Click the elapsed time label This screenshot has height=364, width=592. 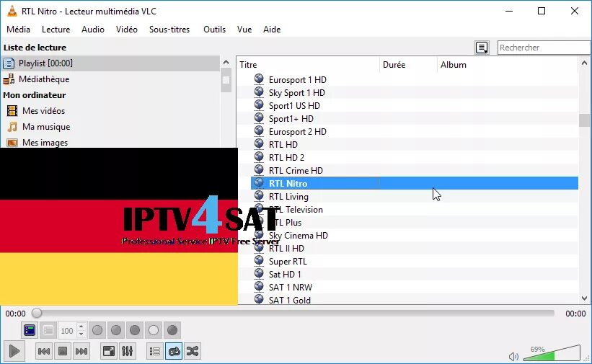point(15,314)
